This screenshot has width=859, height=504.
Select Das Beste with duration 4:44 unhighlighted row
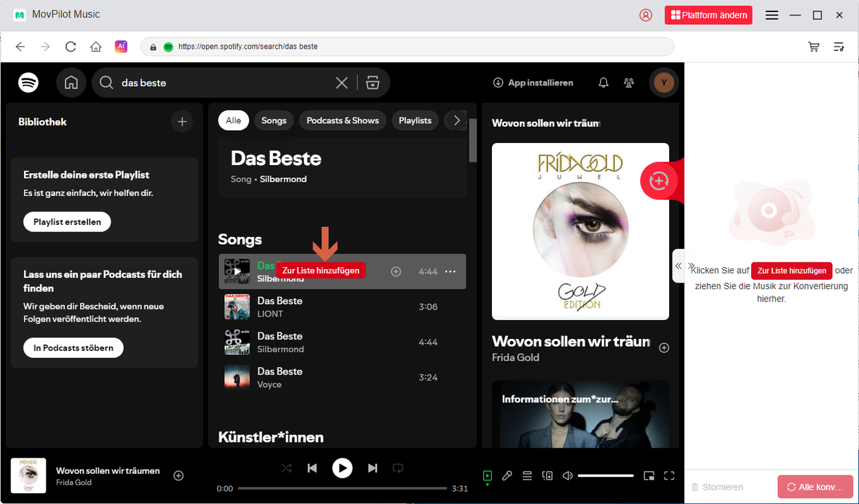pyautogui.click(x=342, y=342)
